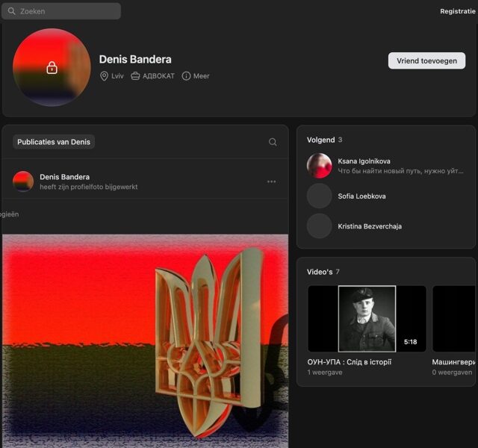Click Ksana Igolnikova's avatar
The image size is (478, 448).
pyautogui.click(x=319, y=166)
